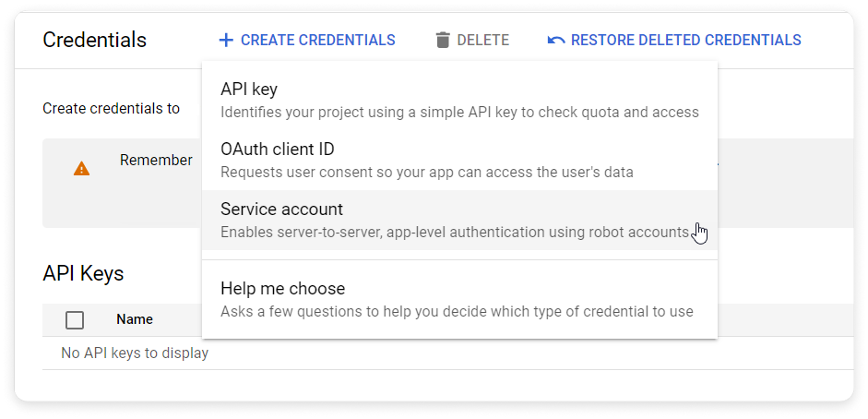Click the 'Remember' warning banner text
868x419 pixels.
[x=156, y=160]
